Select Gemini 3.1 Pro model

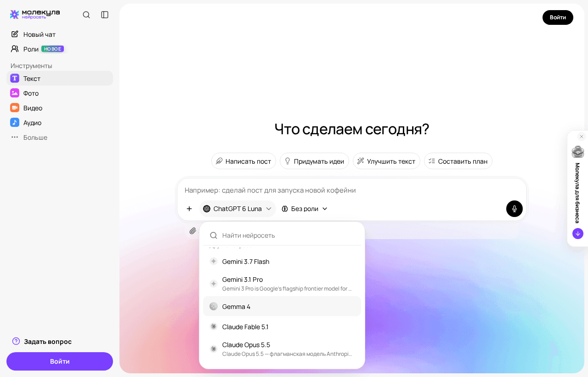(282, 284)
